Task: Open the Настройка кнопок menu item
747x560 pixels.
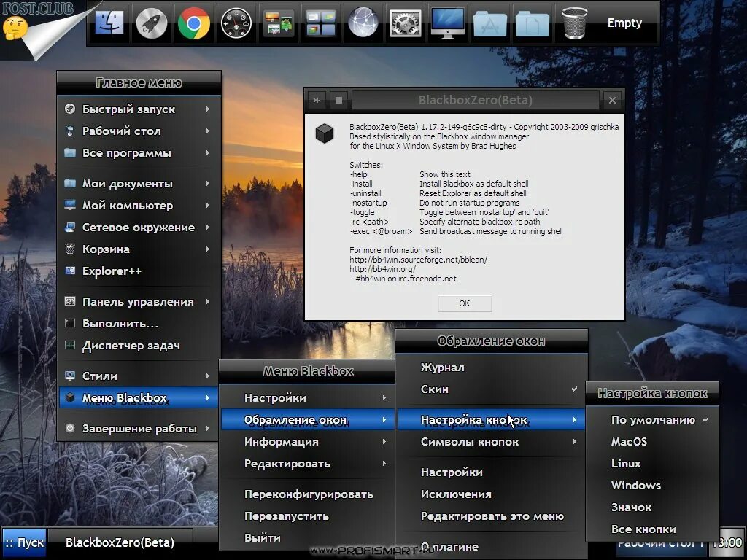Action: click(491, 420)
